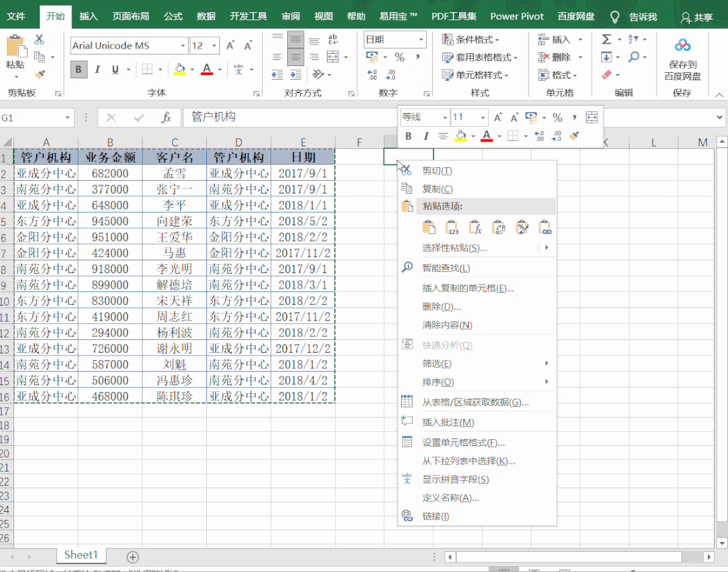The height and width of the screenshot is (572, 728).
Task: Click the insert function fx icon
Action: tap(166, 117)
